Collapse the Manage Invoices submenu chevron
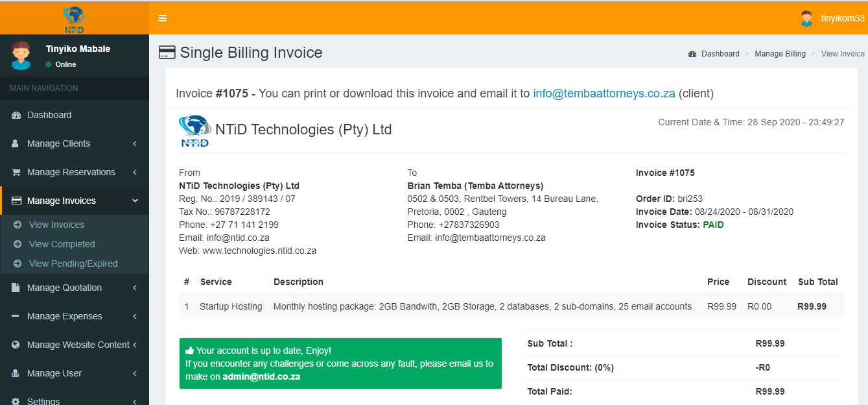Viewport: 868px width, 405px height. pos(135,201)
